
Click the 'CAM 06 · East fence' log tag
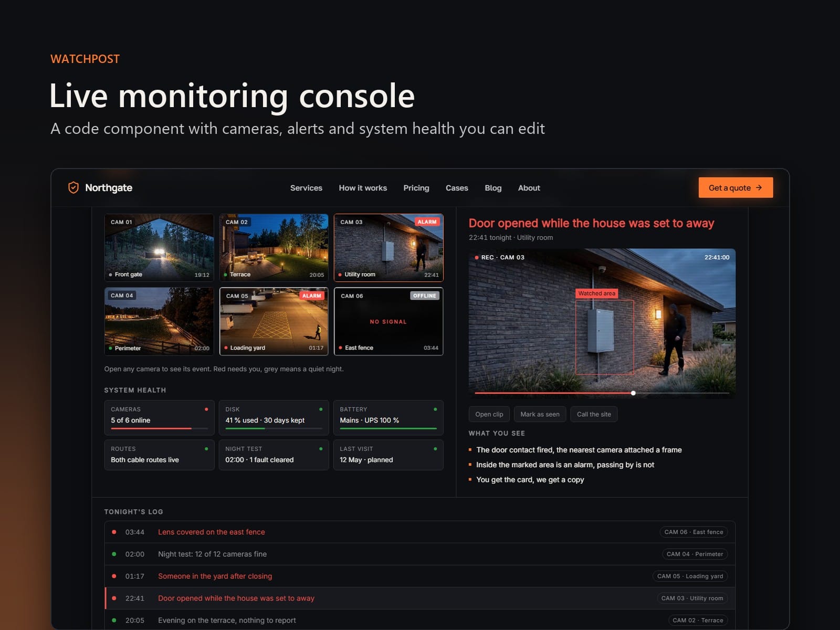coord(694,532)
